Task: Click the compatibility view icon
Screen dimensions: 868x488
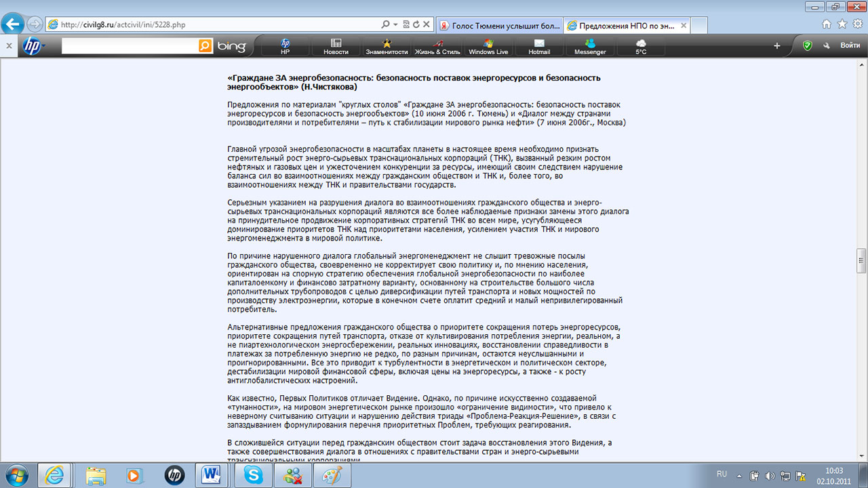Action: point(406,24)
